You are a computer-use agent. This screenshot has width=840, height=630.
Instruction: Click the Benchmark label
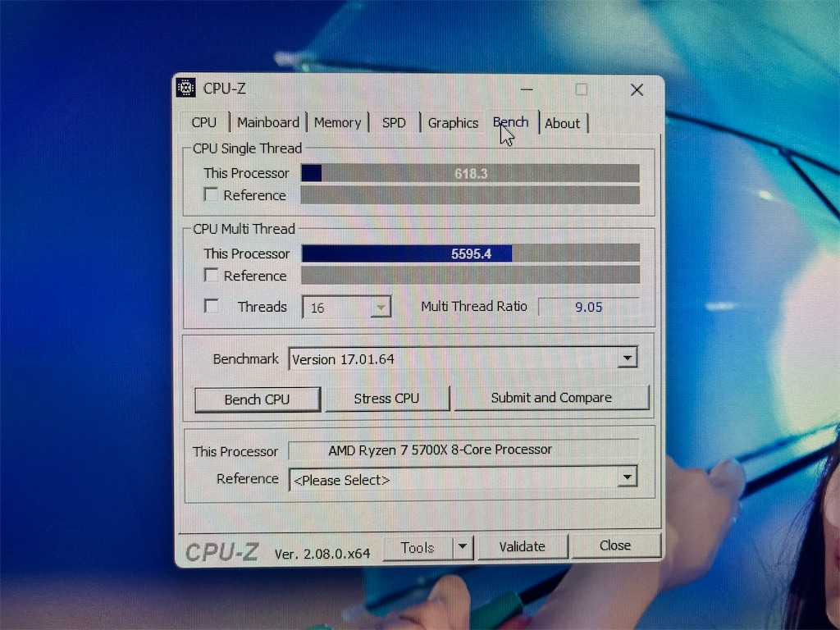pyautogui.click(x=246, y=359)
